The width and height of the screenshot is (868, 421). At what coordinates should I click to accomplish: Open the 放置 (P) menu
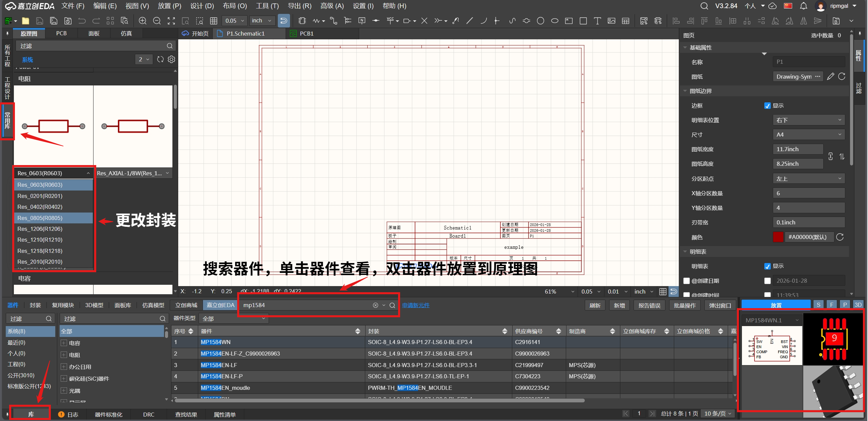coord(169,6)
